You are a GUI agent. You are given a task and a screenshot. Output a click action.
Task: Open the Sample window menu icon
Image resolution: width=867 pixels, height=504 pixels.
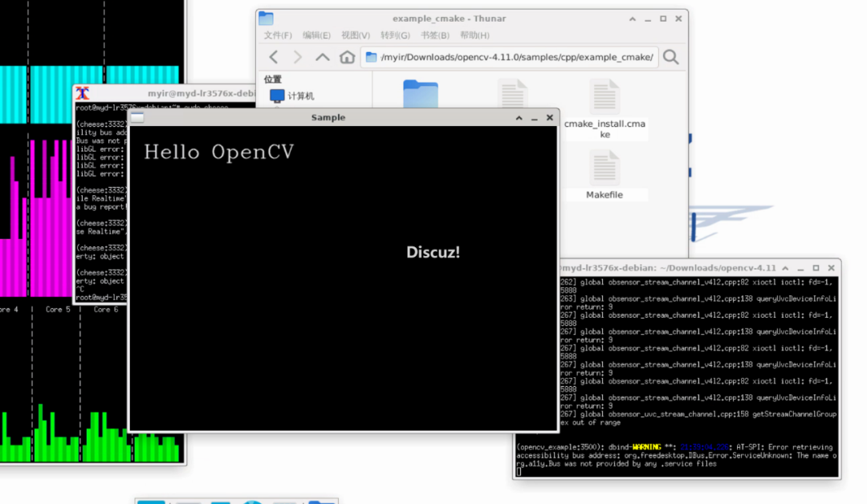tap(137, 117)
